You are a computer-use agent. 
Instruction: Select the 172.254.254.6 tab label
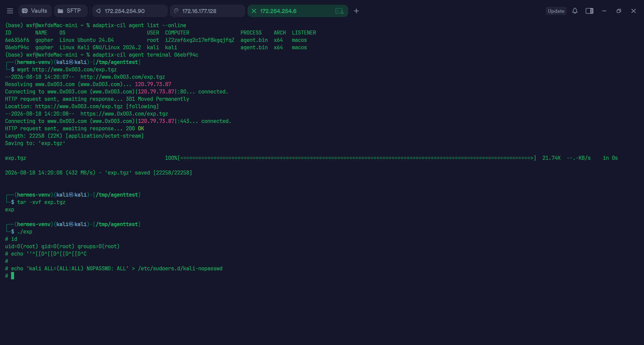click(x=278, y=11)
